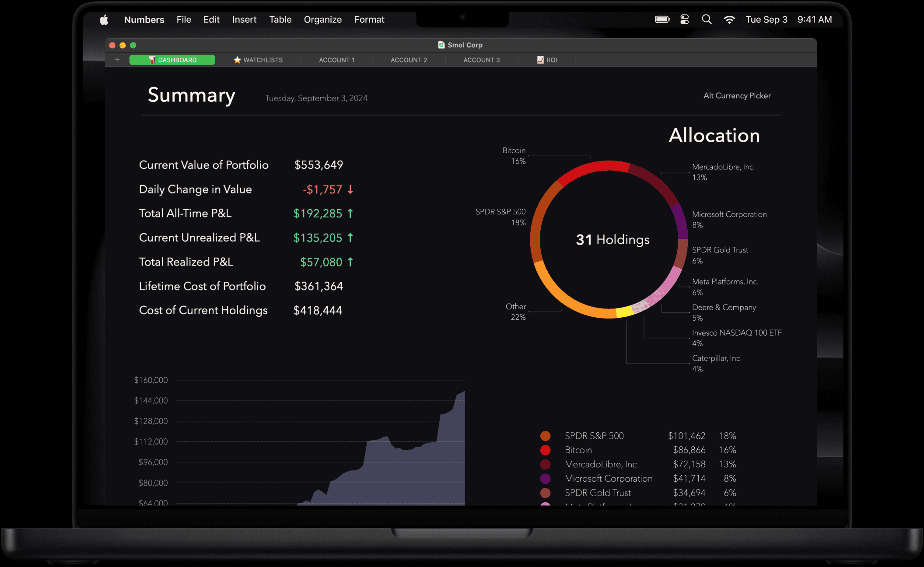This screenshot has height=567, width=924.
Task: Click the Deere & Company 5% label
Action: pos(724,312)
